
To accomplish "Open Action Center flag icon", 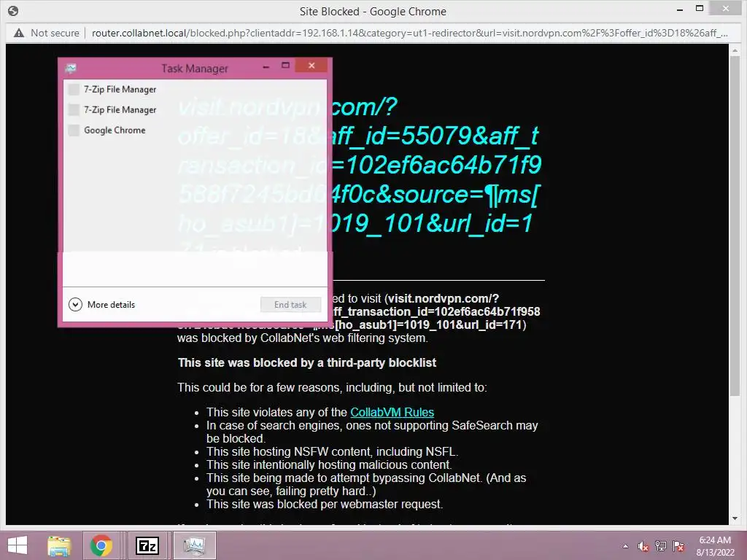I will tap(678, 546).
